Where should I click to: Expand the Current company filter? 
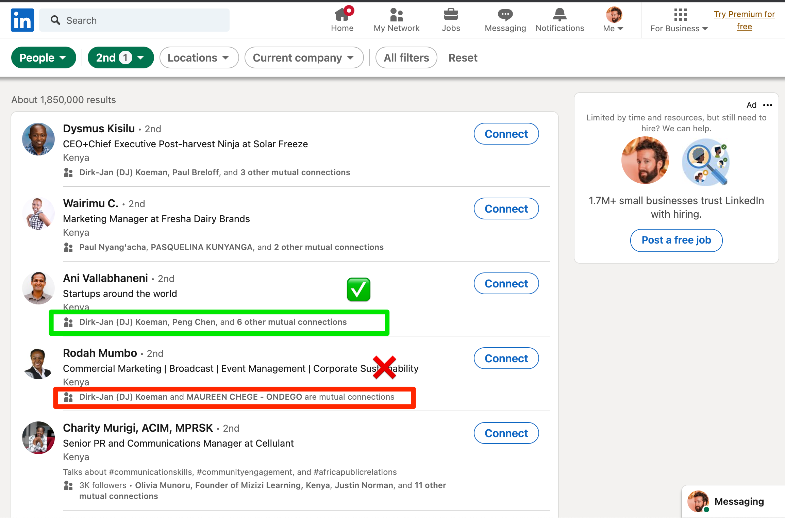(304, 57)
